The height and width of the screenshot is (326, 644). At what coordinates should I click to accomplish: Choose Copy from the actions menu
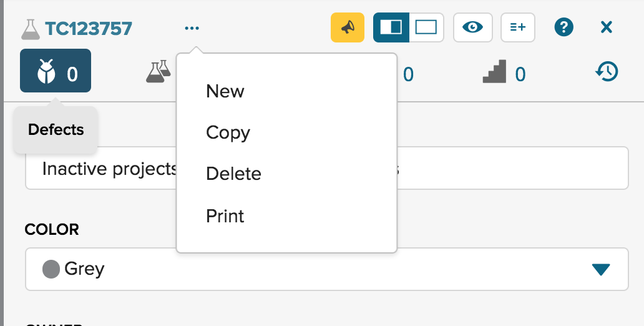coord(228,133)
